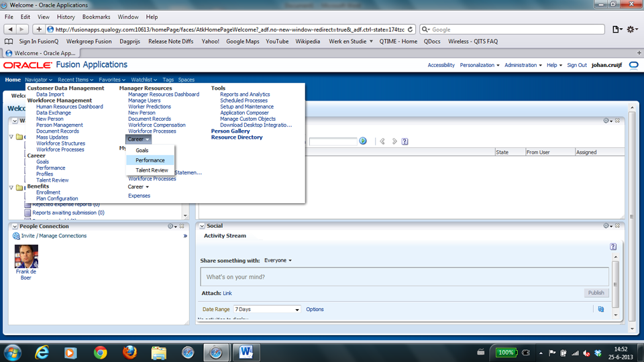Click the Google search field
644x362 pixels.
(512, 29)
